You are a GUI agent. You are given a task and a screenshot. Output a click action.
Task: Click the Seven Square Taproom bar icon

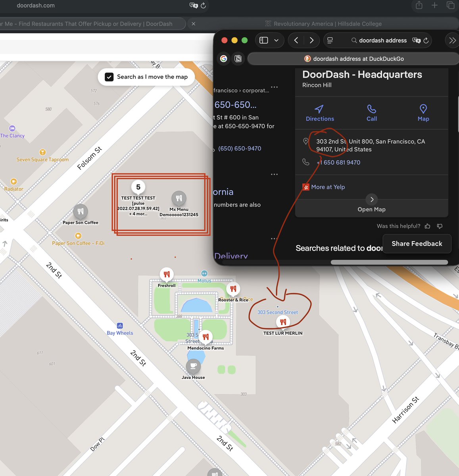tap(42, 152)
